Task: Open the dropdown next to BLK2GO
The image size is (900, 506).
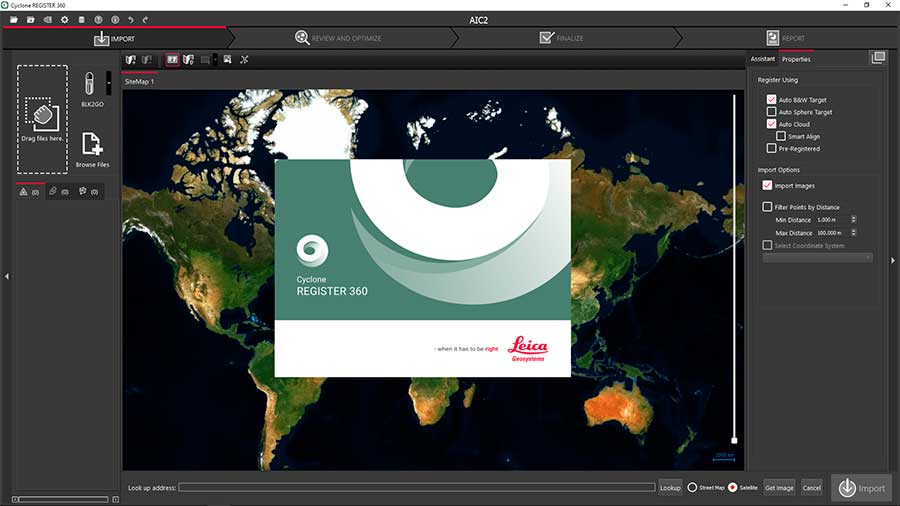Action: pos(108,83)
